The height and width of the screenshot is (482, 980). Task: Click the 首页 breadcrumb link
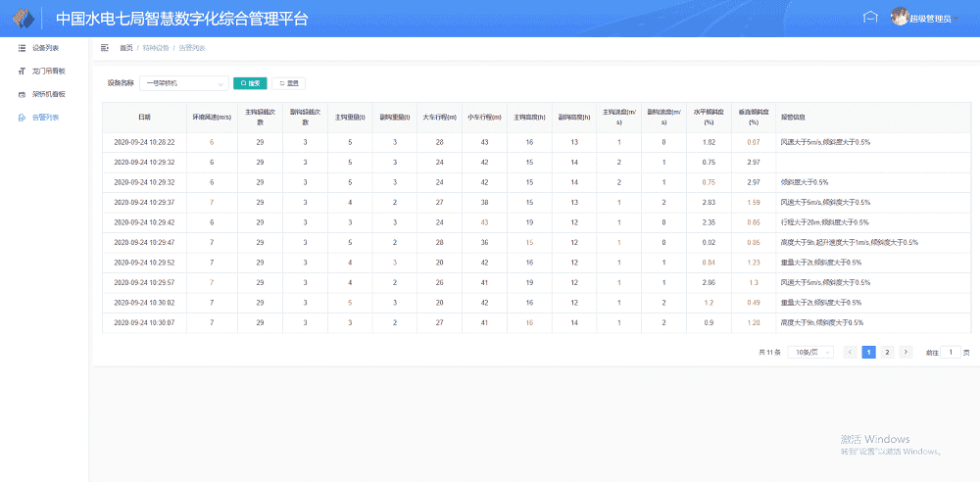[125, 47]
